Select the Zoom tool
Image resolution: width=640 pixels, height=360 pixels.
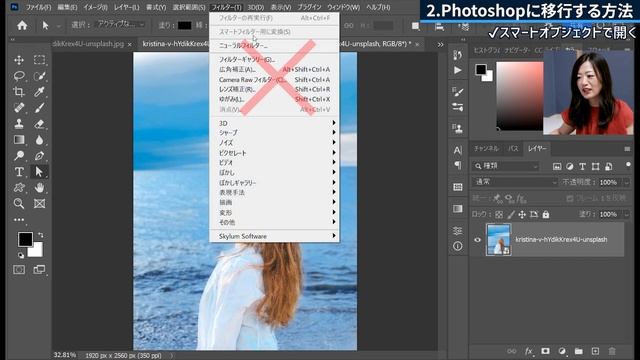[19, 203]
